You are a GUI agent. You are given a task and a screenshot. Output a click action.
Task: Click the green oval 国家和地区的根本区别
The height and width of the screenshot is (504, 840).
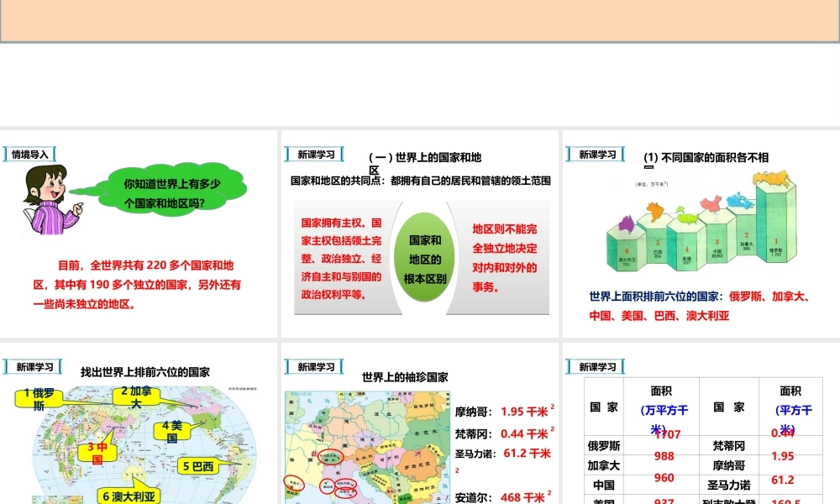click(x=425, y=257)
